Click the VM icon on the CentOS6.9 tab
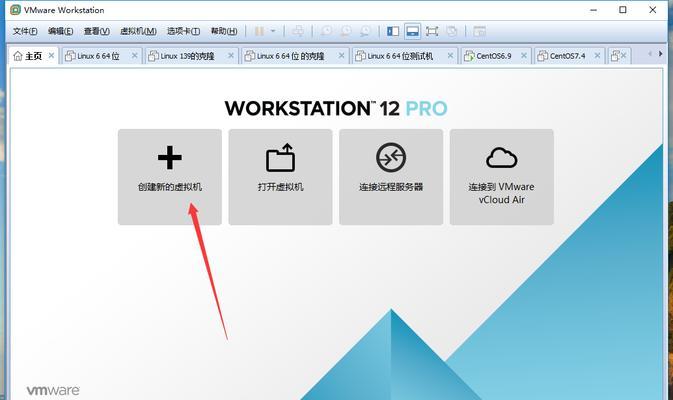This screenshot has width=673, height=400. [x=469, y=56]
